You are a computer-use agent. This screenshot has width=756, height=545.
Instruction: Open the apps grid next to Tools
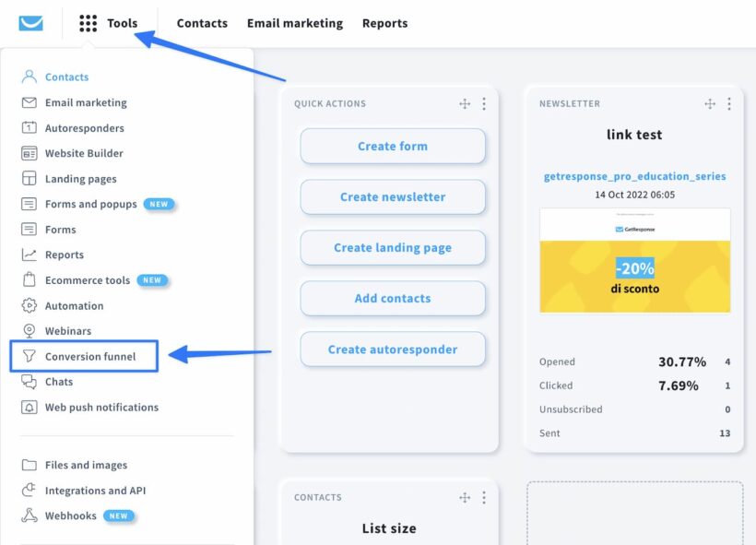click(89, 22)
